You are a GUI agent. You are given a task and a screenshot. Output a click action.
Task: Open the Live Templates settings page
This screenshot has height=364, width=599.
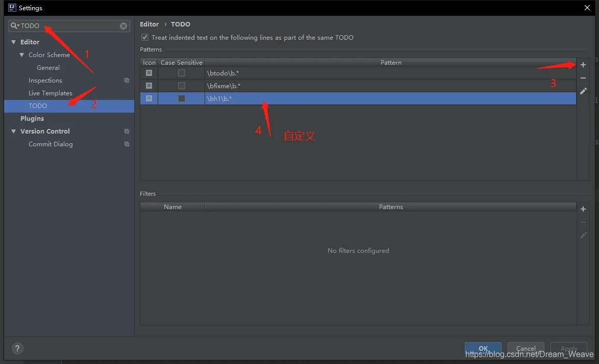[51, 93]
